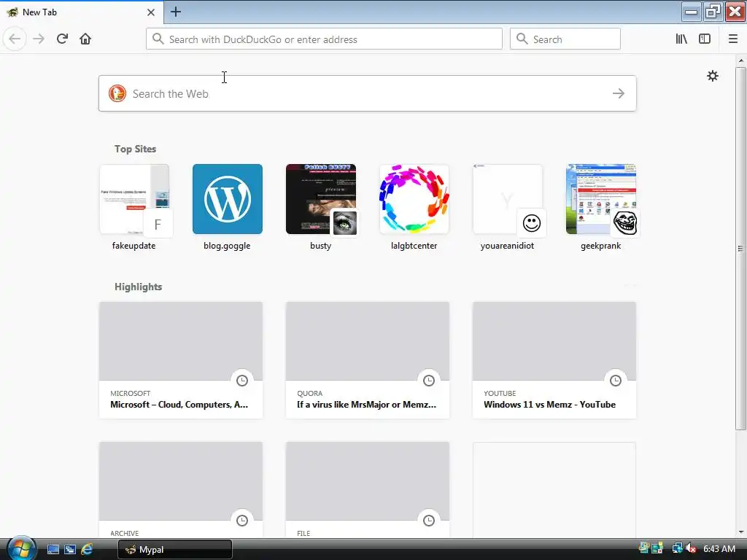Close the New Tab tab

click(151, 12)
